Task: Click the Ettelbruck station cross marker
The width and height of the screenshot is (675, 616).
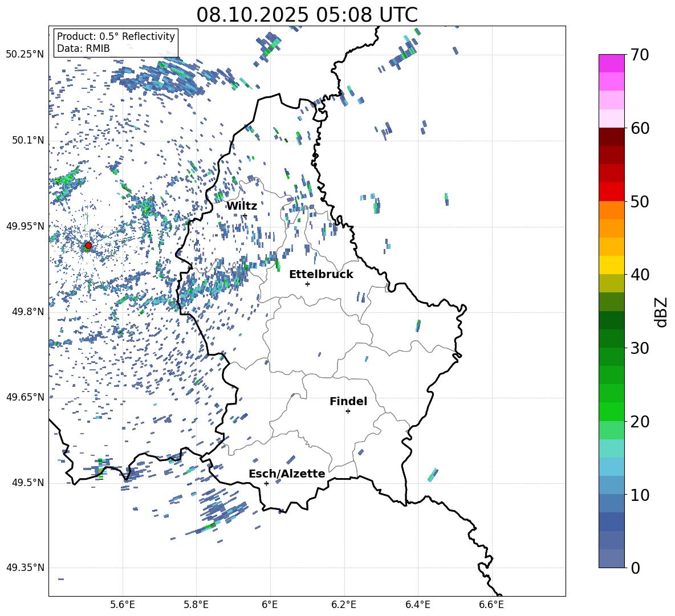Action: point(307,284)
